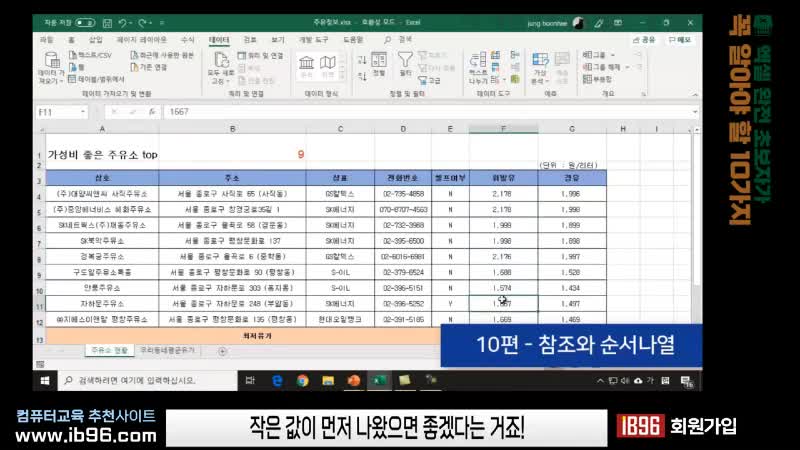Toggle the 자동 저장 AutoSave switch
Image resolution: width=800 pixels, height=450 pixels.
tap(85, 23)
